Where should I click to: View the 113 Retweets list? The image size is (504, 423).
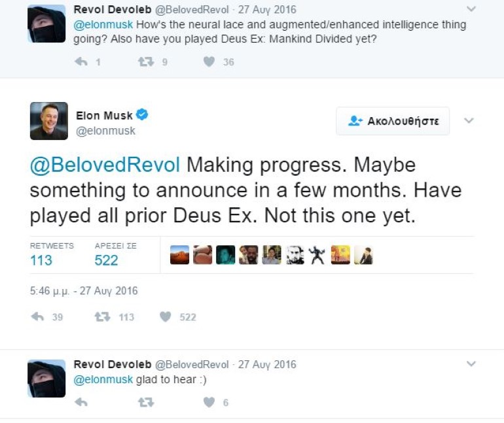(x=41, y=260)
